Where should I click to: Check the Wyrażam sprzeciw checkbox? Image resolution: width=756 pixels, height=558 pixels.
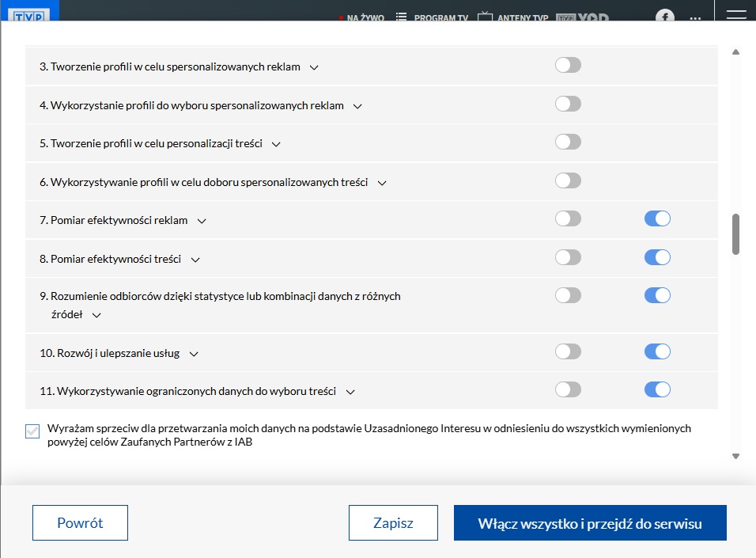[32, 431]
